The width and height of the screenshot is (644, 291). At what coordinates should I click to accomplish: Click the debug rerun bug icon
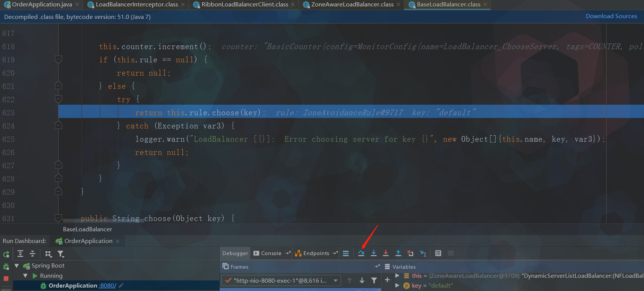tap(6, 266)
